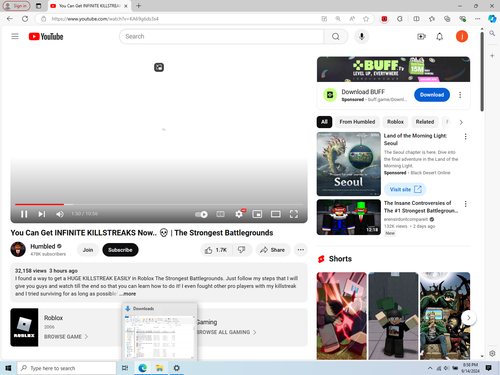Open browser zoom magnifier icon

(x=338, y=19)
